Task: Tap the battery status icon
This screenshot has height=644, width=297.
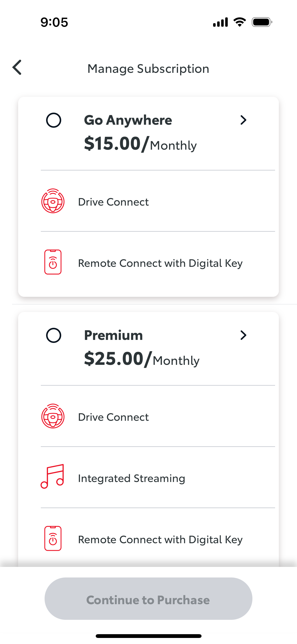Action: tap(262, 22)
